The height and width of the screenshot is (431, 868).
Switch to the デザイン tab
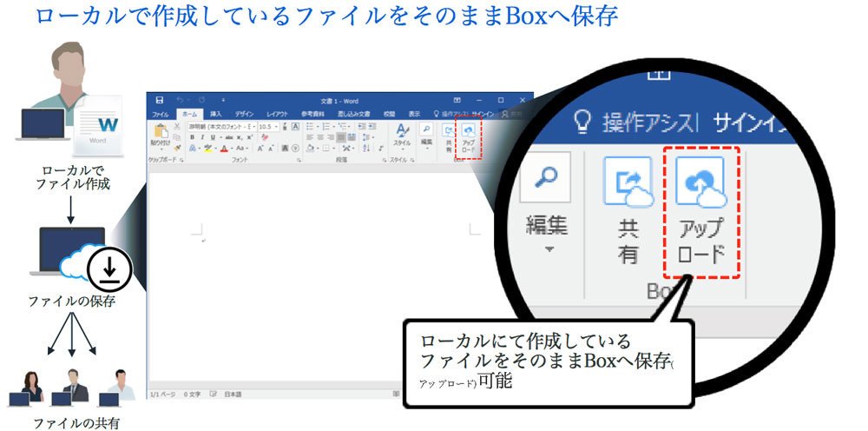[244, 114]
